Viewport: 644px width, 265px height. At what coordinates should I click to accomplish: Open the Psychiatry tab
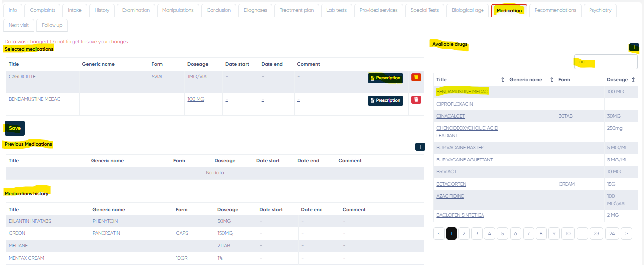(x=599, y=10)
